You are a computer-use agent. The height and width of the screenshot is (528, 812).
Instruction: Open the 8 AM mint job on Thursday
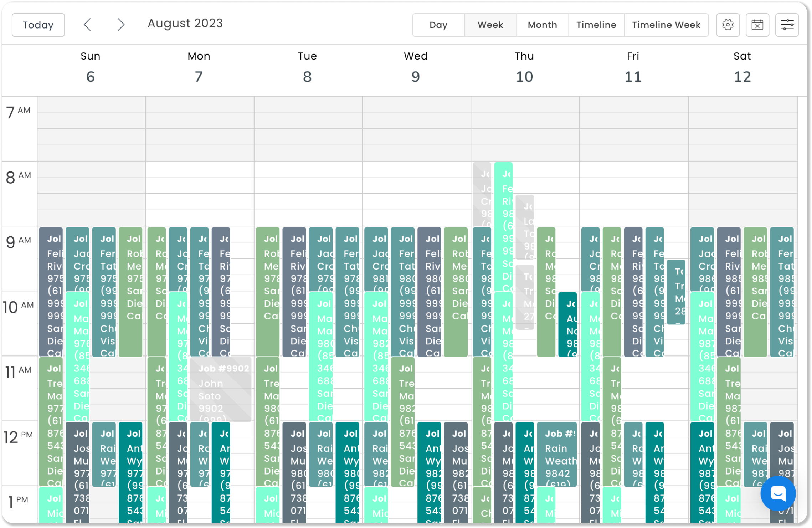tap(503, 227)
